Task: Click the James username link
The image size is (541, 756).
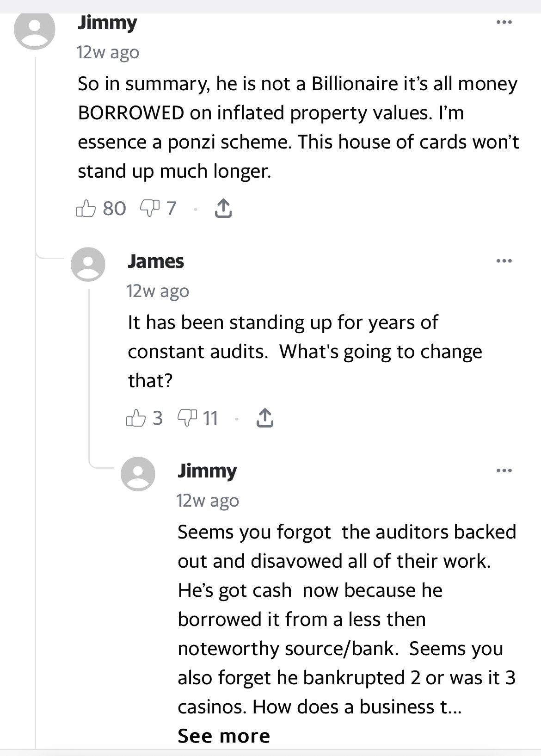Action: (x=156, y=261)
